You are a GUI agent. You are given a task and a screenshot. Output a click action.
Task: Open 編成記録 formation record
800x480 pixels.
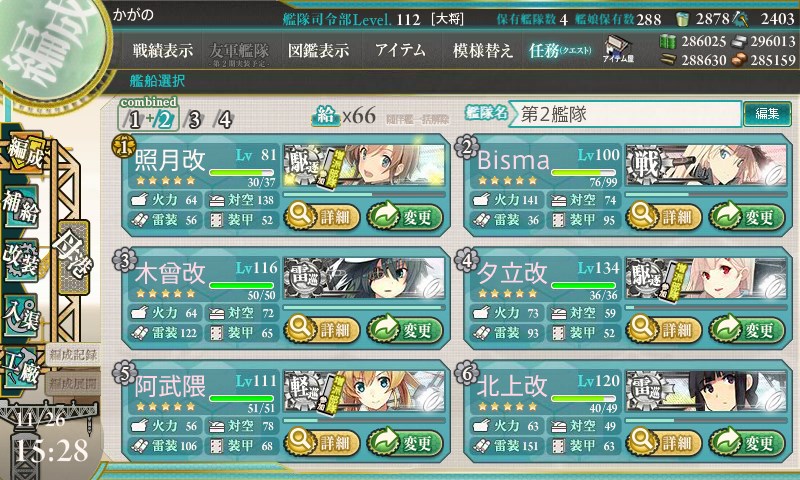[x=72, y=355]
